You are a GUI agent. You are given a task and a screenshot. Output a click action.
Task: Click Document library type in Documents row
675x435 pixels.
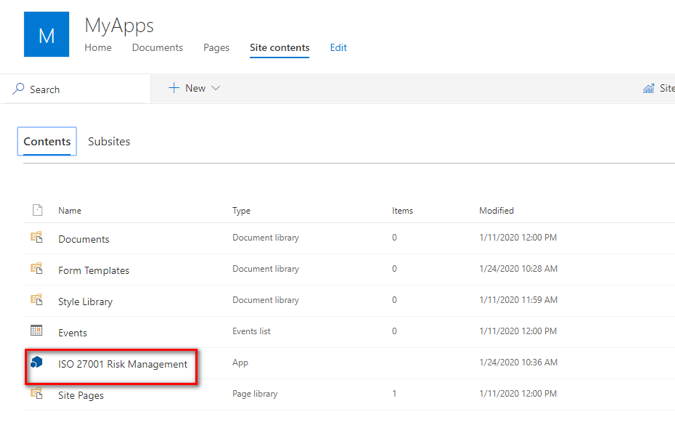[266, 238]
